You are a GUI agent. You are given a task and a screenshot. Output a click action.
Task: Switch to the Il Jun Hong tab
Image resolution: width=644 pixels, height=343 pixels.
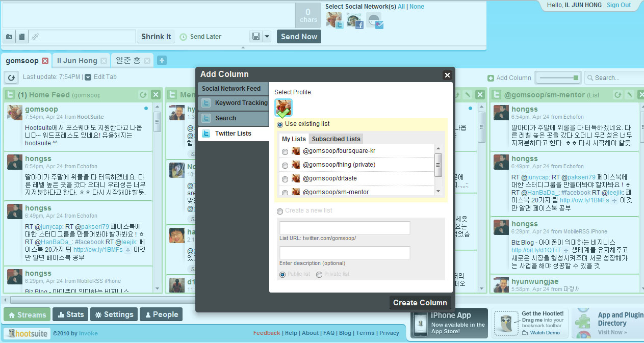(x=77, y=61)
